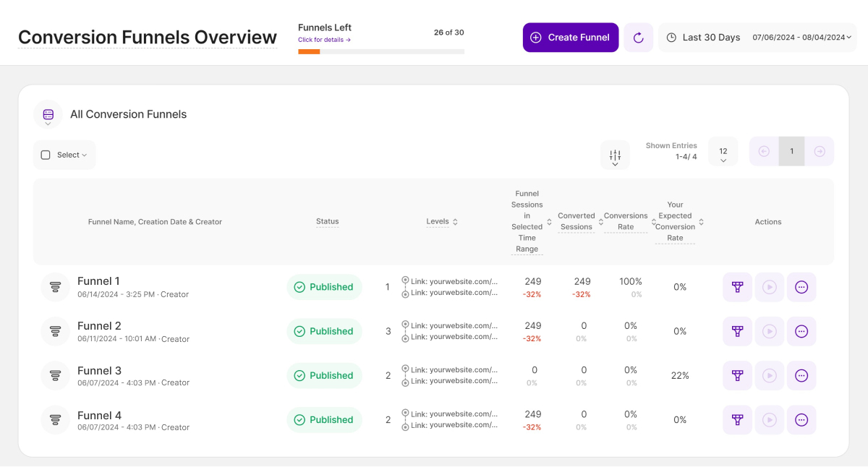Open the filter options icon near Shown Entries
This screenshot has height=467, width=868.
pyautogui.click(x=615, y=155)
